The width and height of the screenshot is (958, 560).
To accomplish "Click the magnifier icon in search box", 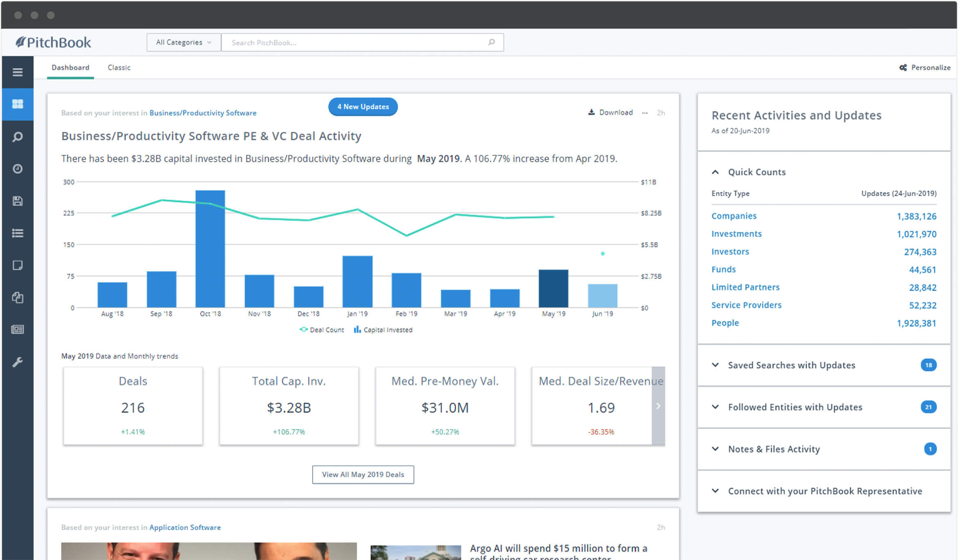I will 491,42.
